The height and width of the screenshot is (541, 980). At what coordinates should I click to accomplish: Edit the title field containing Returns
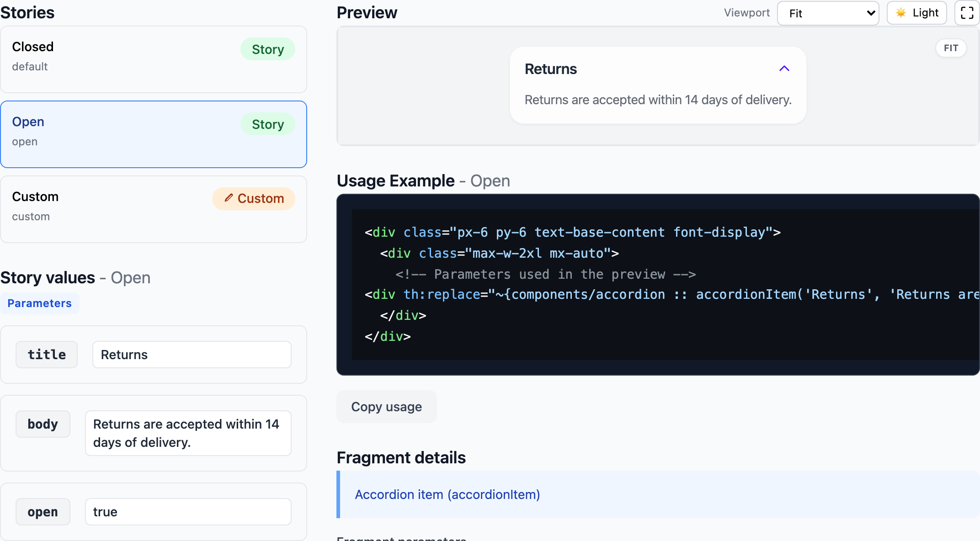192,355
